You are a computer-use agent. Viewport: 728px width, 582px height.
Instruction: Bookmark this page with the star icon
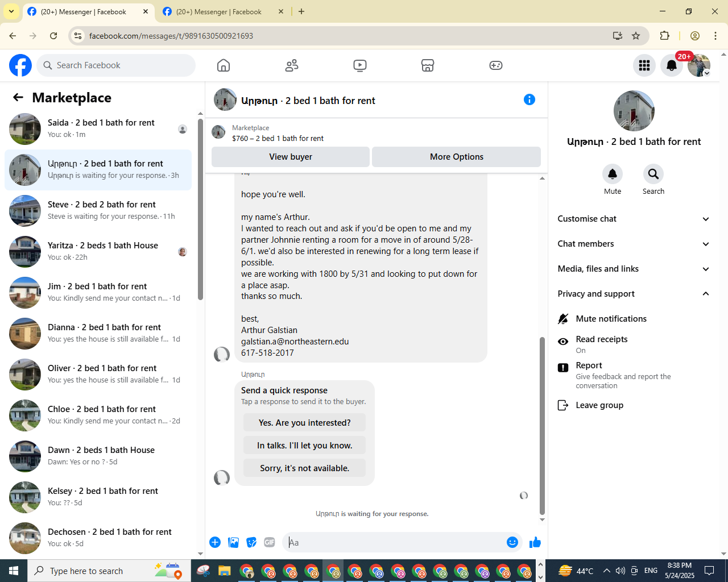coord(636,36)
